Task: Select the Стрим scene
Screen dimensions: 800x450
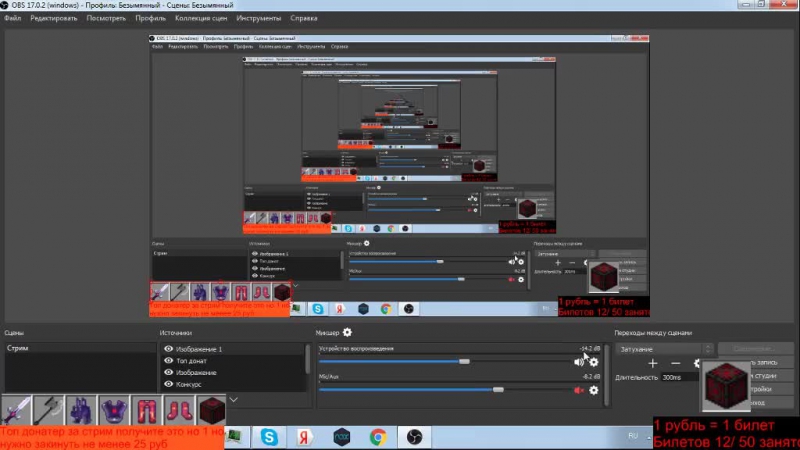Action: tap(79, 348)
